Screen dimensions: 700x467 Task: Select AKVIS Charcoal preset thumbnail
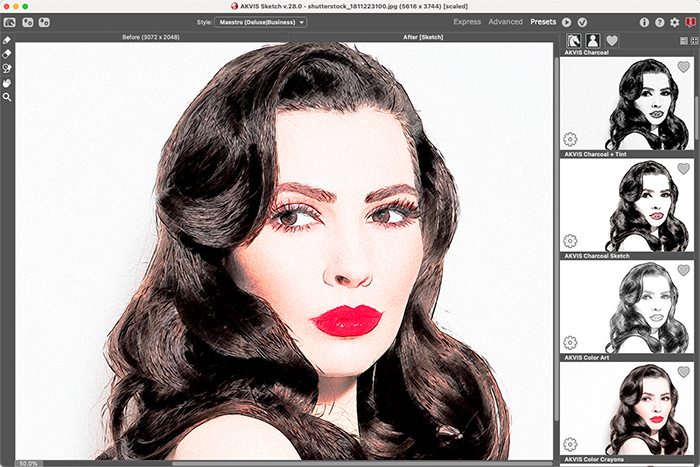pyautogui.click(x=627, y=103)
